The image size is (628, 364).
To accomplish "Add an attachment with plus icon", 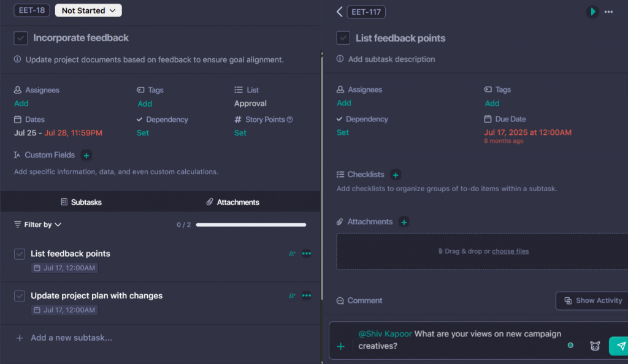I will (x=404, y=222).
